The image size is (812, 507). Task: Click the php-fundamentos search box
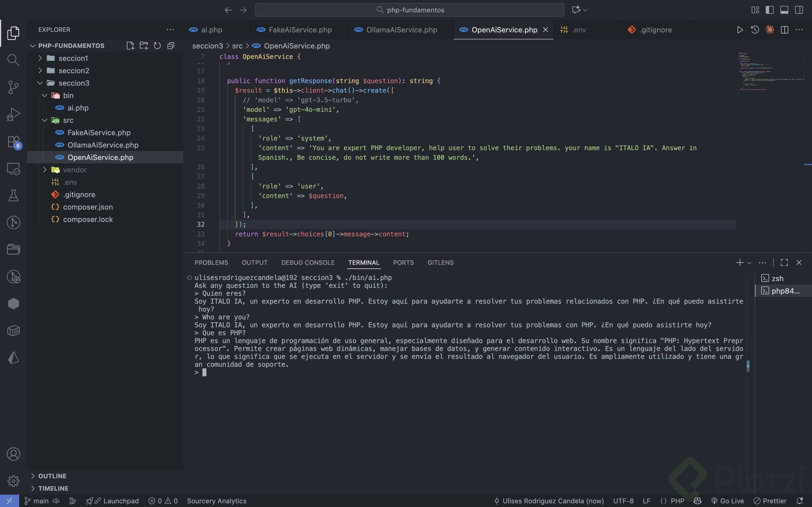pos(409,10)
